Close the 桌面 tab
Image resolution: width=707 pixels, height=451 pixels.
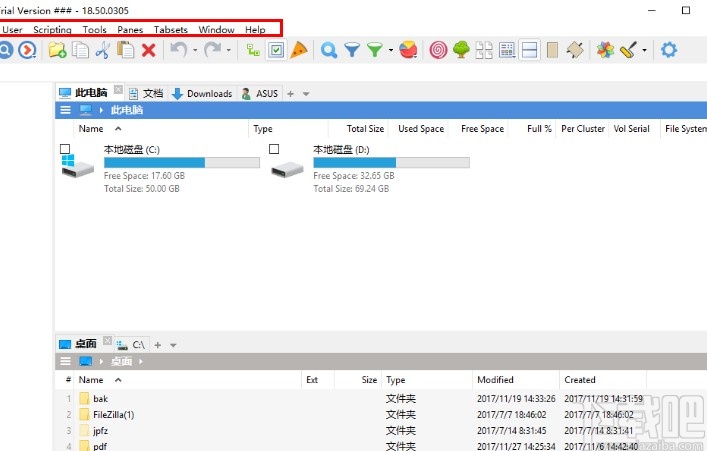tap(107, 341)
